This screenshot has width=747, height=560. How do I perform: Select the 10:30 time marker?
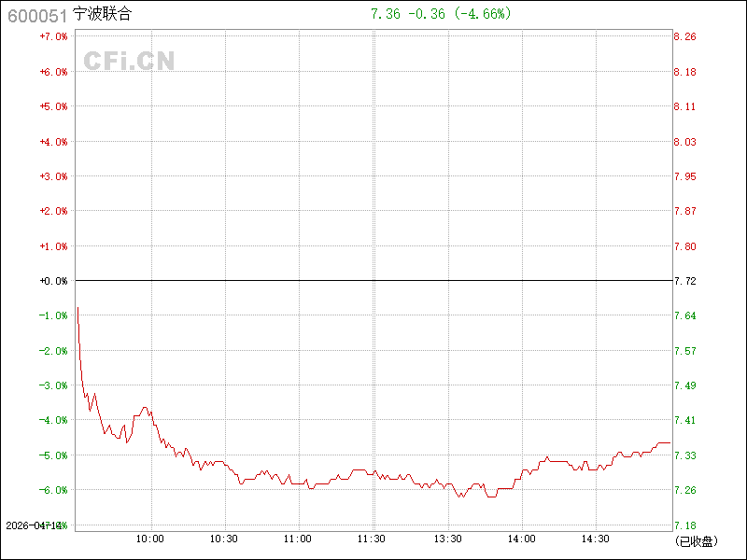(x=224, y=539)
